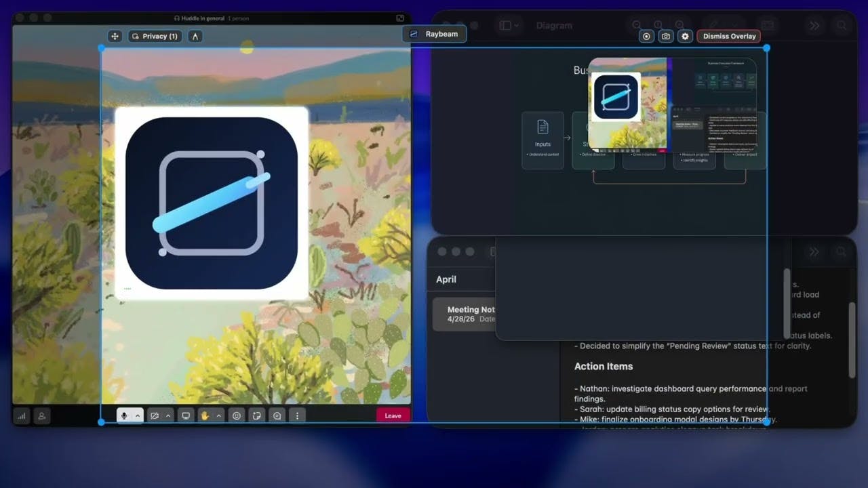Open overlay settings gear

pyautogui.click(x=686, y=37)
